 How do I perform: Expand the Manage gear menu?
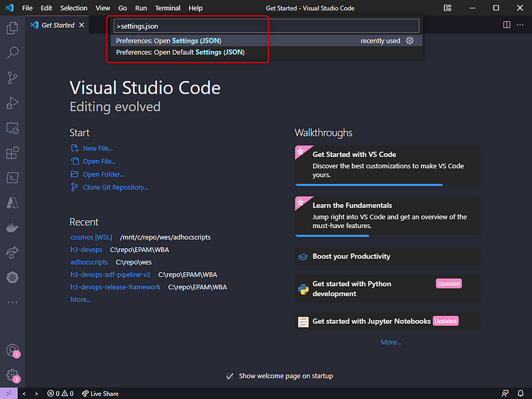(x=12, y=375)
